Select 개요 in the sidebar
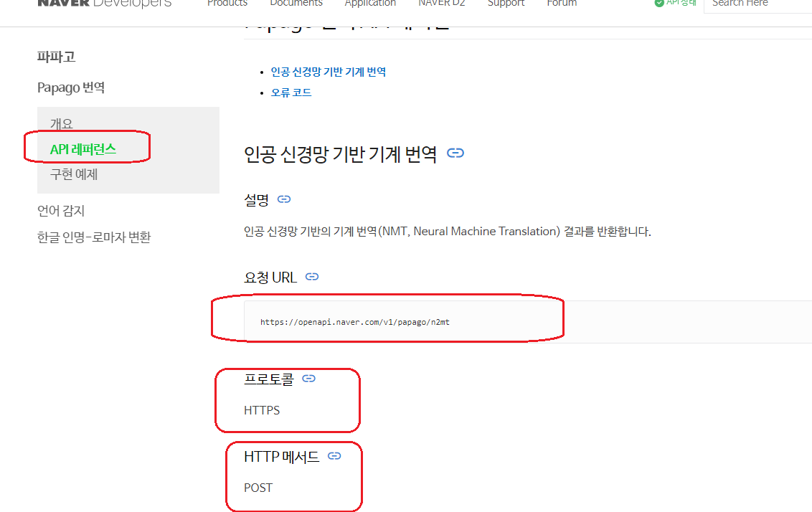This screenshot has width=812, height=512. click(61, 124)
